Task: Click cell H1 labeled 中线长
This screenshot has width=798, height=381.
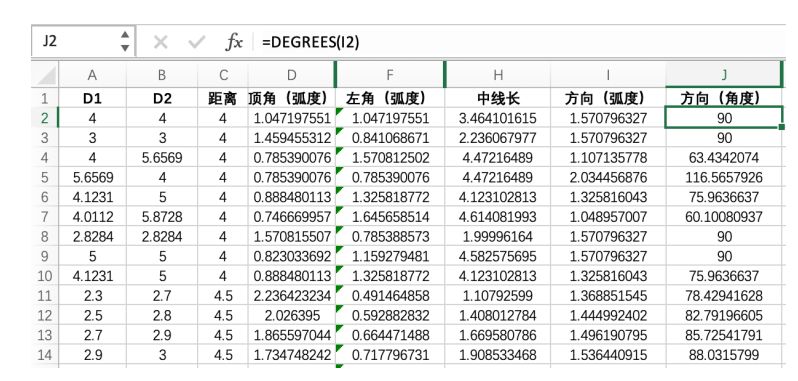Action: tap(498, 99)
